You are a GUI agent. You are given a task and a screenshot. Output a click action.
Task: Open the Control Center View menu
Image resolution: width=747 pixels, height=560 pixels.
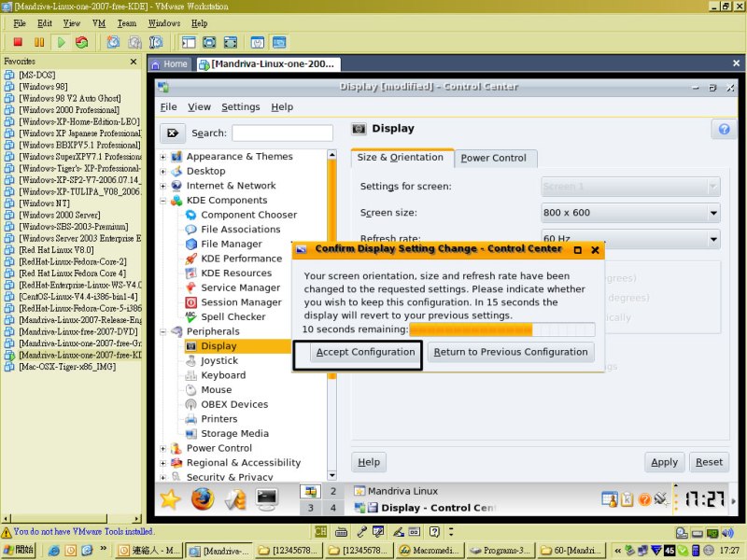199,107
